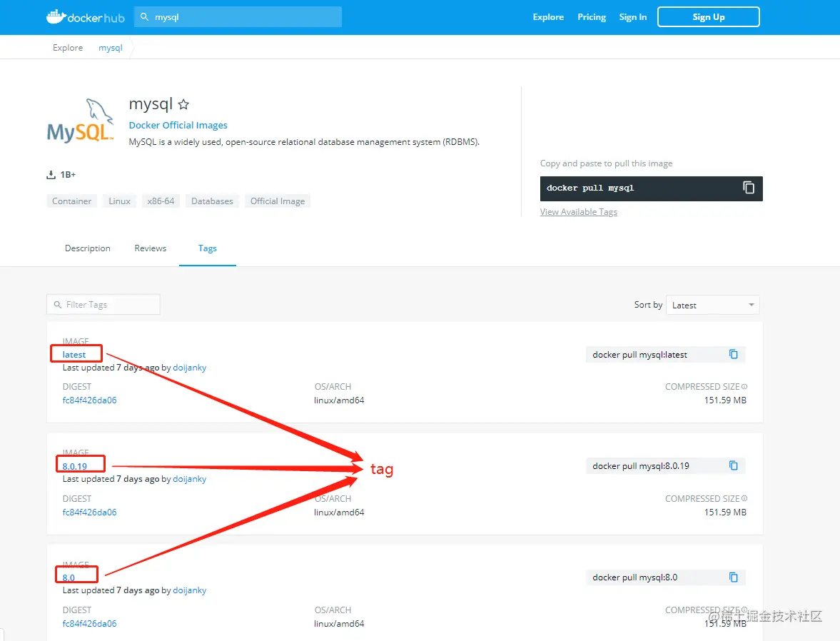Click the docker pull mysql:8.0.19 text
The width and height of the screenshot is (840, 641).
(641, 466)
